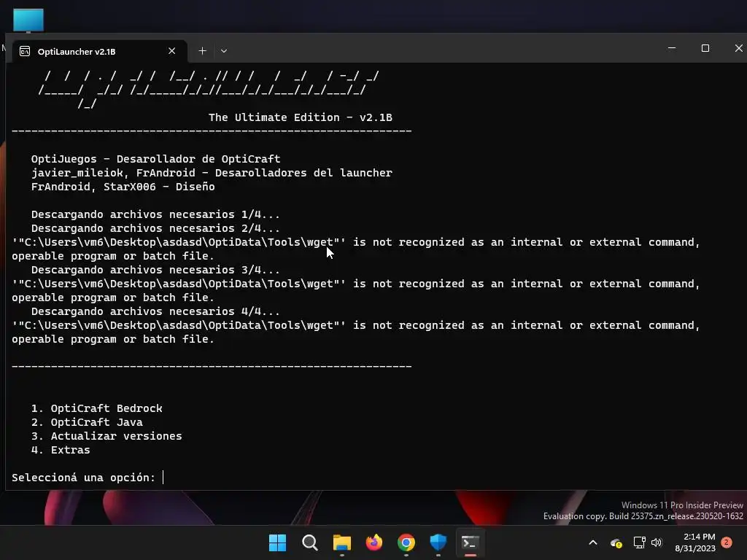Close the OptiLauncher v2.1B tab

click(x=172, y=51)
